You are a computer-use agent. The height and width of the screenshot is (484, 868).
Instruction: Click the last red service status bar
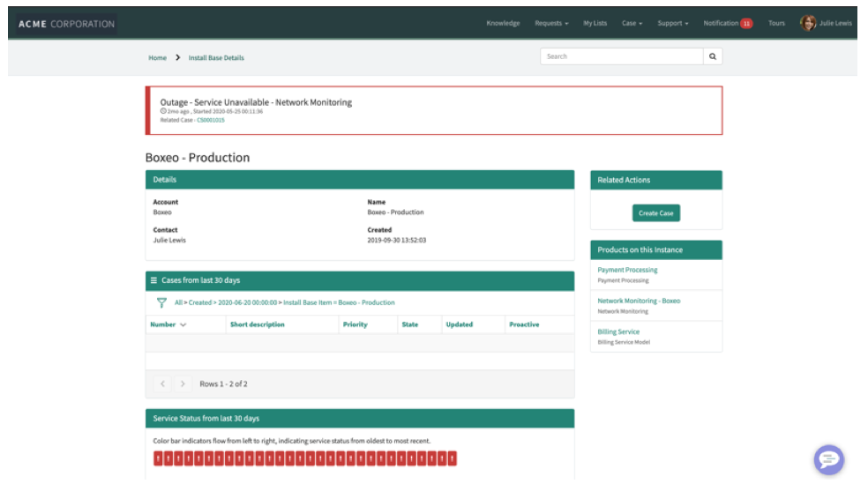pyautogui.click(x=453, y=458)
